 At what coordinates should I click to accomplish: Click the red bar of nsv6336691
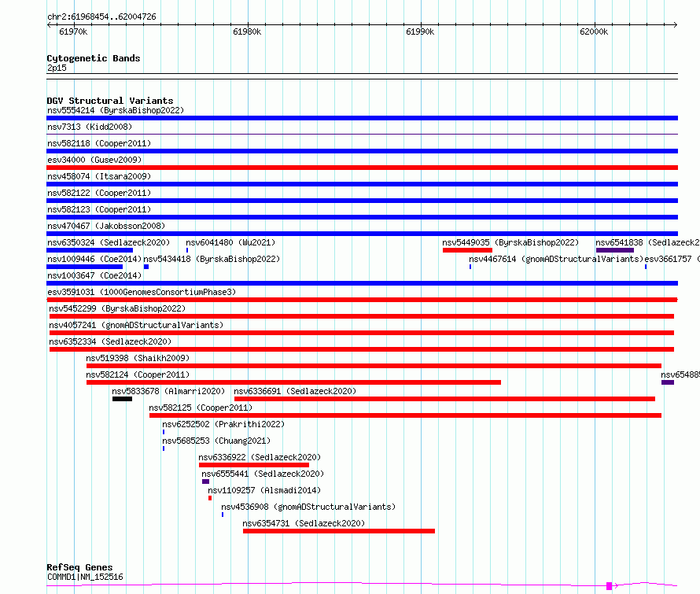[444, 399]
